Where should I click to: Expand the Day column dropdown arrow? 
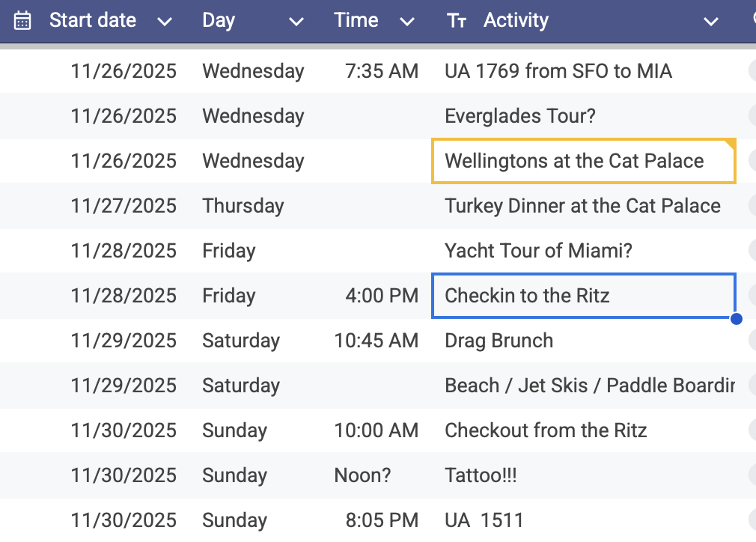tap(296, 22)
